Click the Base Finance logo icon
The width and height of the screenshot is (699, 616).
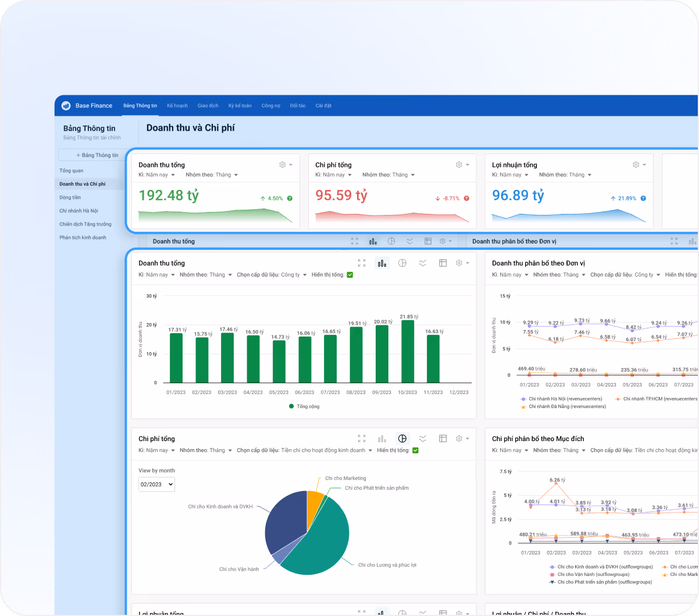(x=66, y=106)
